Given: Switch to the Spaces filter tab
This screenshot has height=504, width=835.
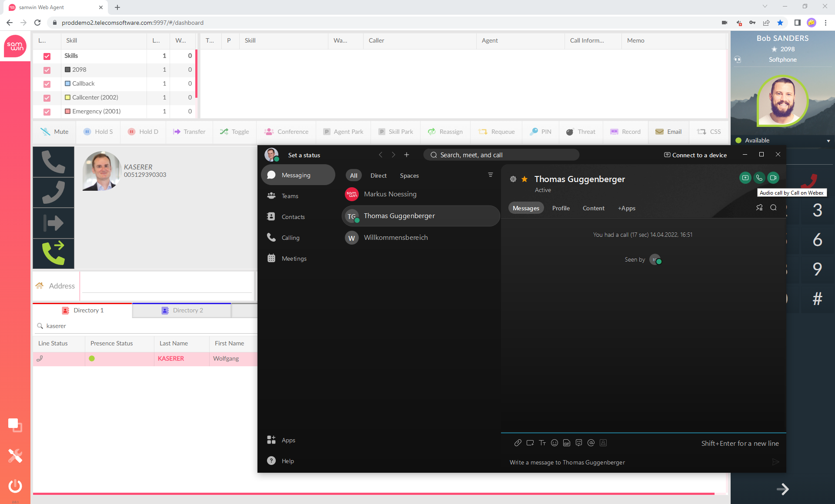Looking at the screenshot, I should (409, 176).
